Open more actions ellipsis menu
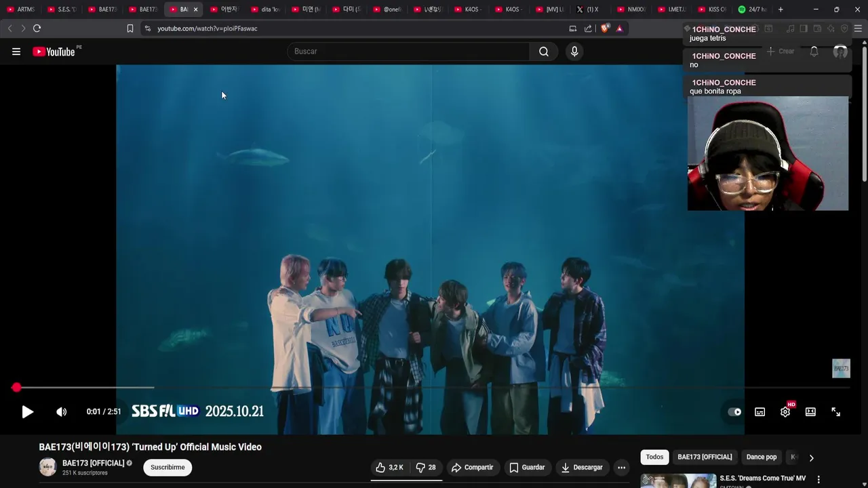The width and height of the screenshot is (868, 488). (x=621, y=468)
